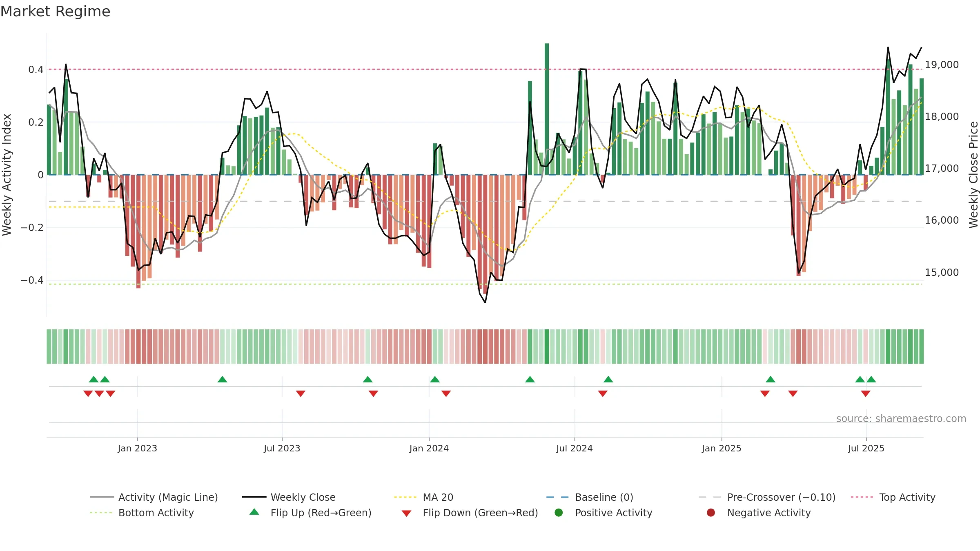
Task: Click the Jan 2025 x-axis label
Action: [722, 448]
